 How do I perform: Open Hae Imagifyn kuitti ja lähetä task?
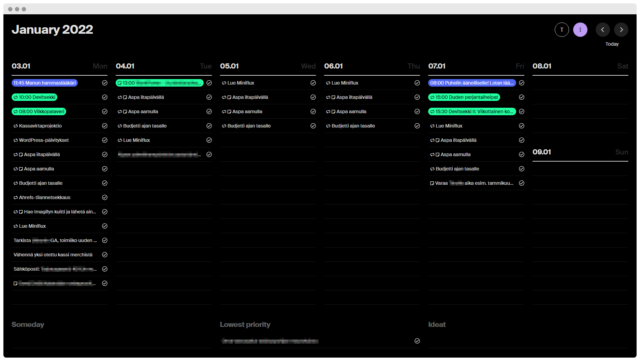pos(55,212)
